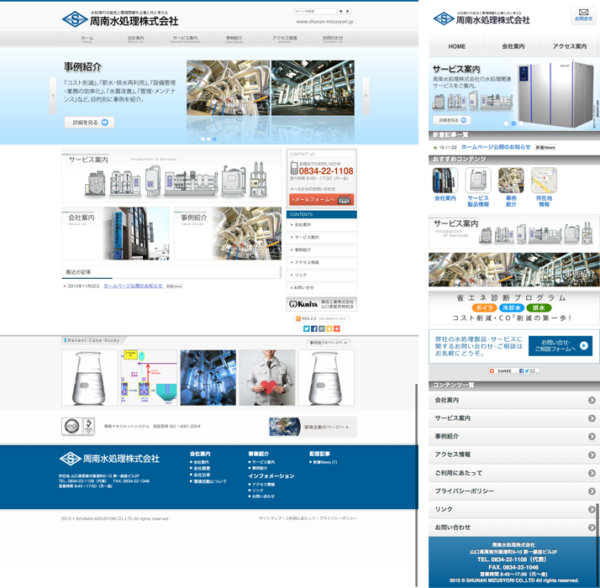
Task: Expand お問い合わせ arrow in mobile contents list
Action: click(592, 528)
